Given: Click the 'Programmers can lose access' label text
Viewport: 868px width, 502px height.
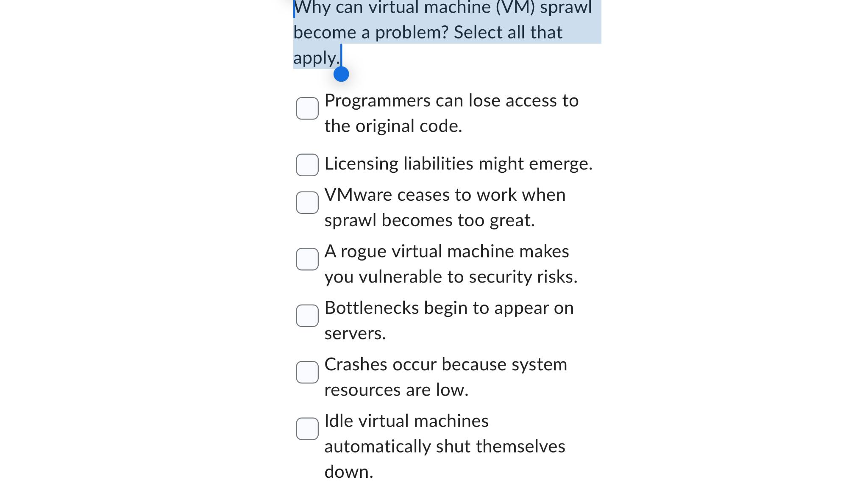Looking at the screenshot, I should (451, 100).
